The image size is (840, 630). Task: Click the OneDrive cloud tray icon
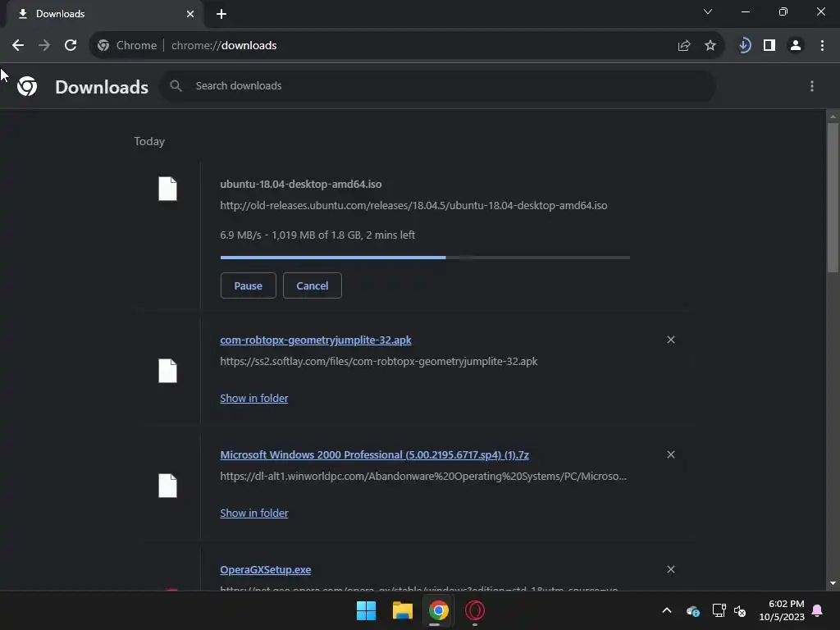pos(692,610)
